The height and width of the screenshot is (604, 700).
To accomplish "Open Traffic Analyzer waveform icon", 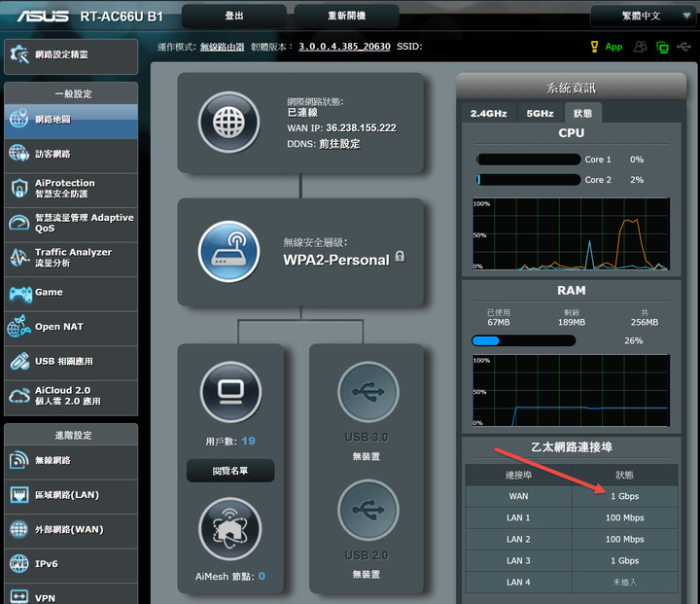I will (x=19, y=258).
